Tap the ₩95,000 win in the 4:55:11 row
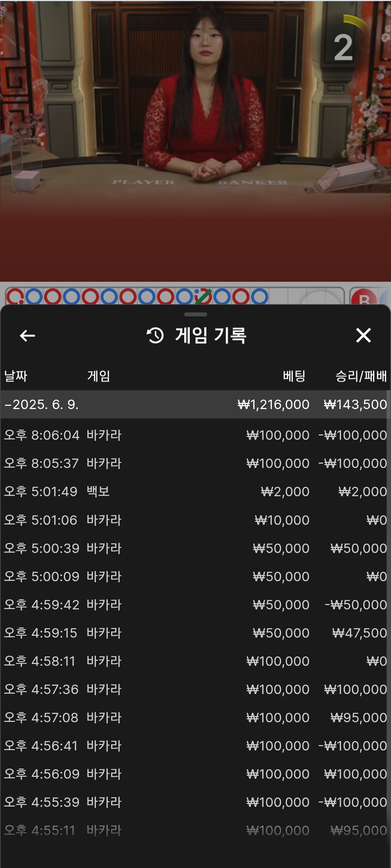The width and height of the screenshot is (391, 868). pyautogui.click(x=358, y=830)
